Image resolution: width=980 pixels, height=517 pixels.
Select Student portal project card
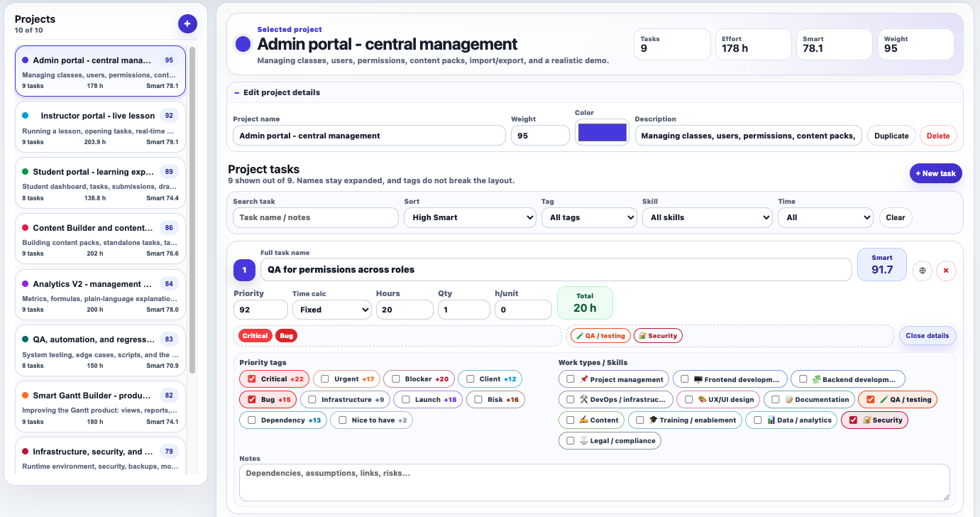(x=100, y=183)
